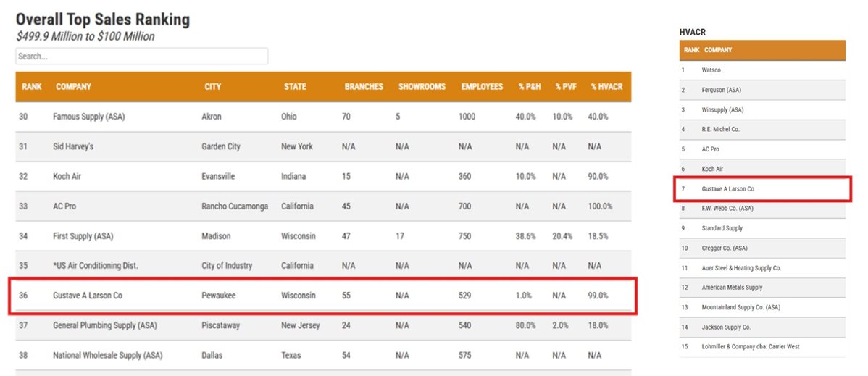868x376 pixels.
Task: Click the Search input field
Action: [x=142, y=56]
